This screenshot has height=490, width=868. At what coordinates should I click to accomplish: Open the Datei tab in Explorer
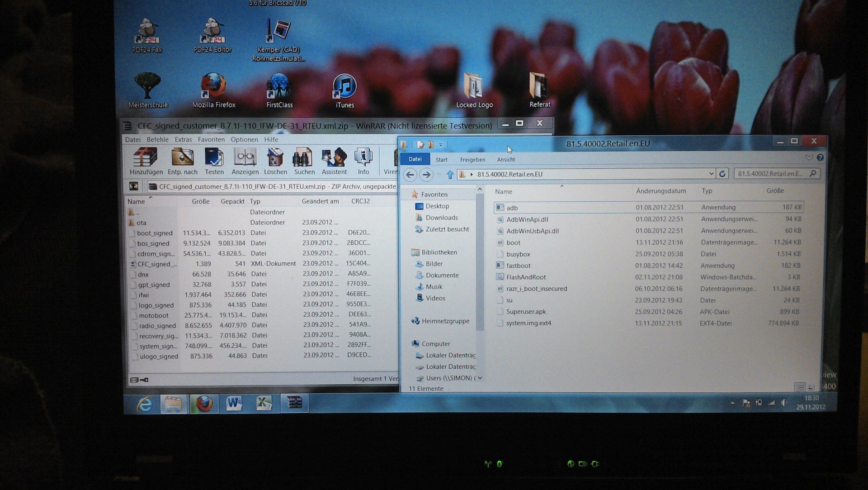pos(415,159)
